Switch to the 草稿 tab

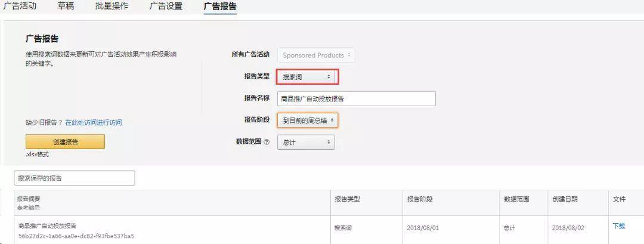[66, 6]
